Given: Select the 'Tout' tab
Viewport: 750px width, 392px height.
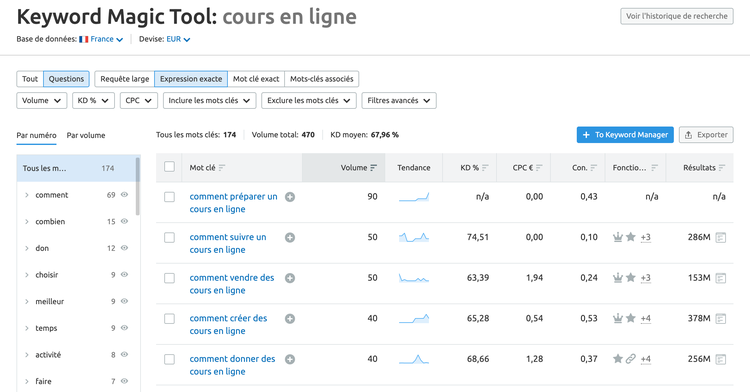Looking at the screenshot, I should pos(30,79).
